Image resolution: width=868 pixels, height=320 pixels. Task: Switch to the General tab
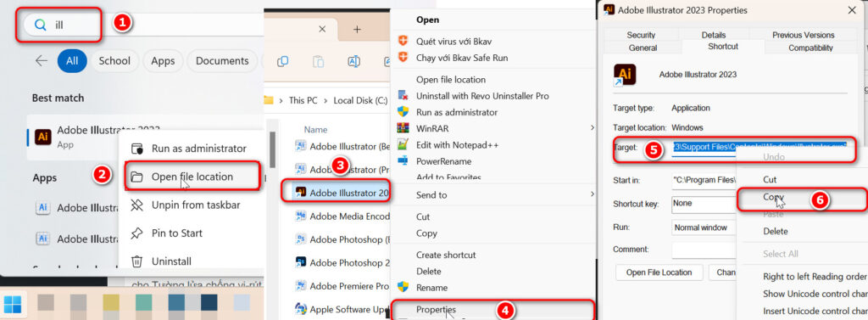pyautogui.click(x=643, y=48)
